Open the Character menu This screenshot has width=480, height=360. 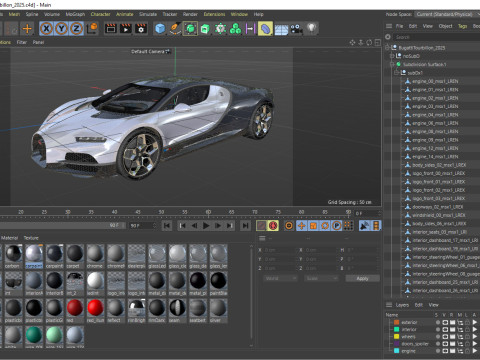(100, 14)
